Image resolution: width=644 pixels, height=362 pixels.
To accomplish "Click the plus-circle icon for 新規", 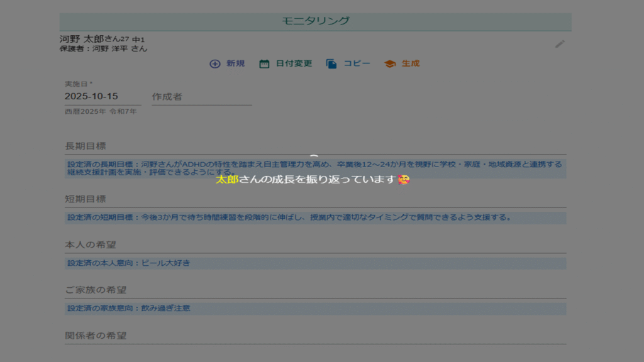I will pos(215,63).
